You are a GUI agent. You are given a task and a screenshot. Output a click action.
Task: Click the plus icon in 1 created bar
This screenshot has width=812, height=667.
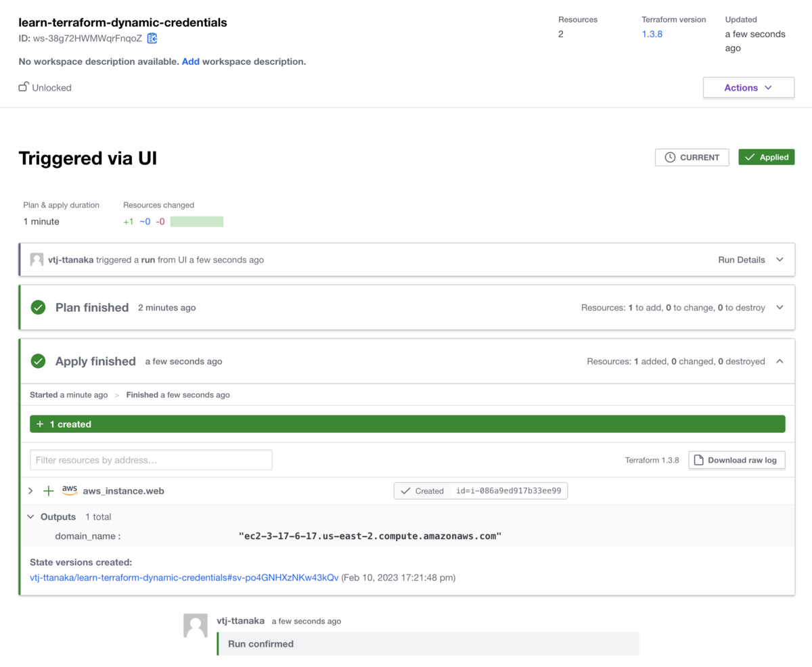click(41, 424)
